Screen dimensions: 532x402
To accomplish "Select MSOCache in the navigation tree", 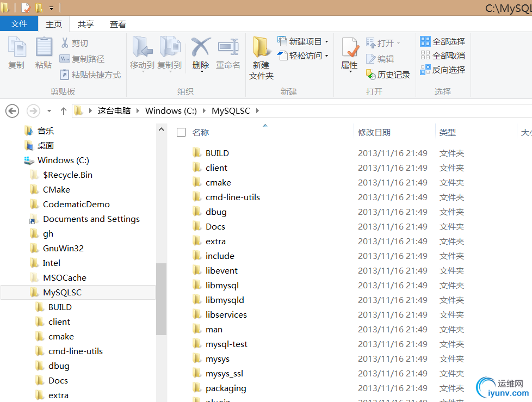I will 65,278.
